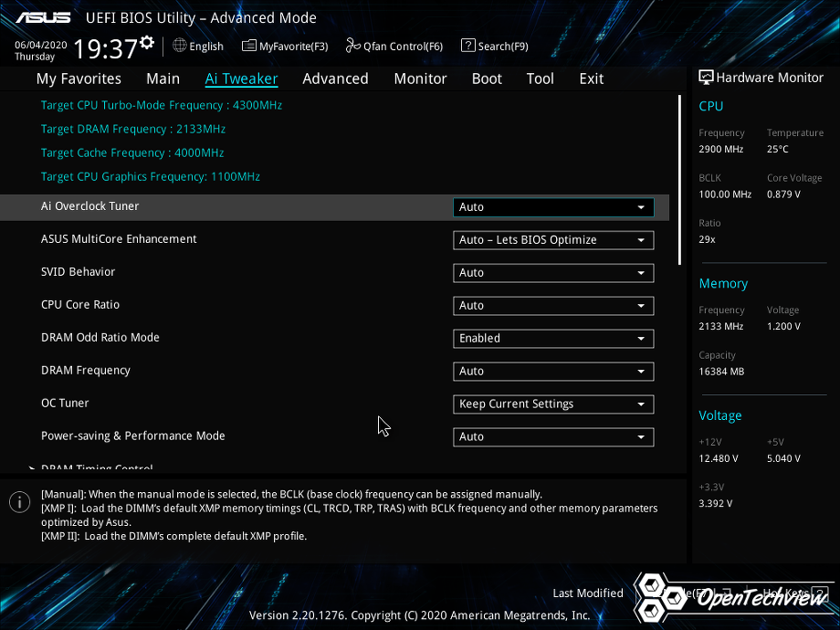This screenshot has height=630, width=840.
Task: Open the Tool tab
Action: 540,79
